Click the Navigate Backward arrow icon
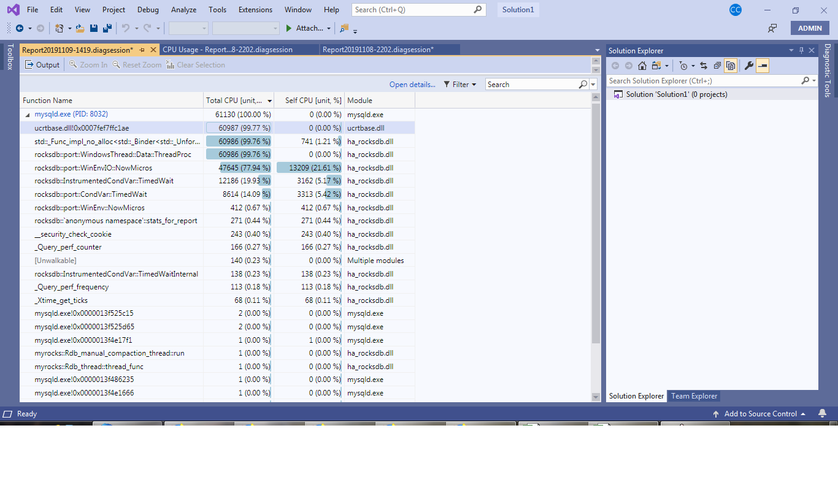This screenshot has width=838, height=504. coord(20,28)
